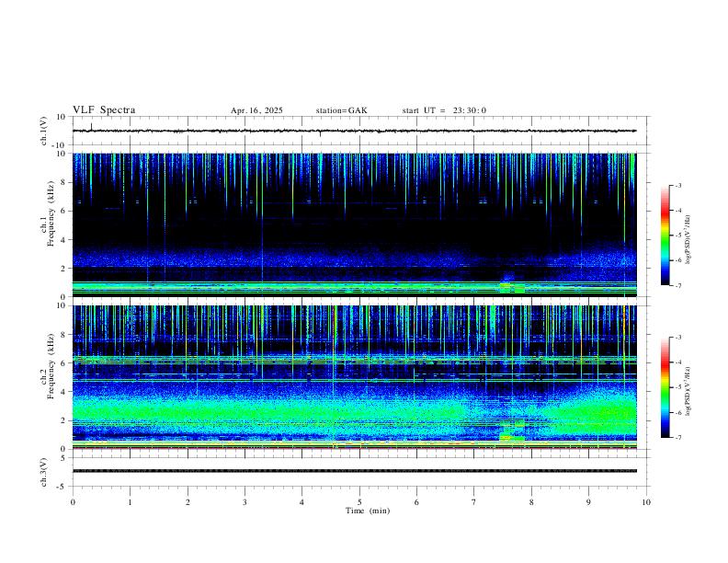Click the ch.2 "Frequency (kHz)" axis label
728x563 pixels.
tap(51, 366)
